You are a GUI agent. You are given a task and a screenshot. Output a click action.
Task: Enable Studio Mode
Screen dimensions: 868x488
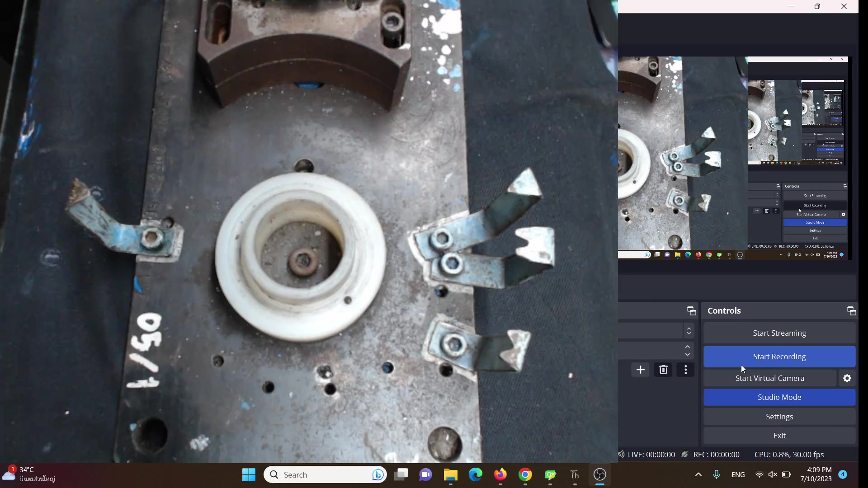tap(779, 397)
